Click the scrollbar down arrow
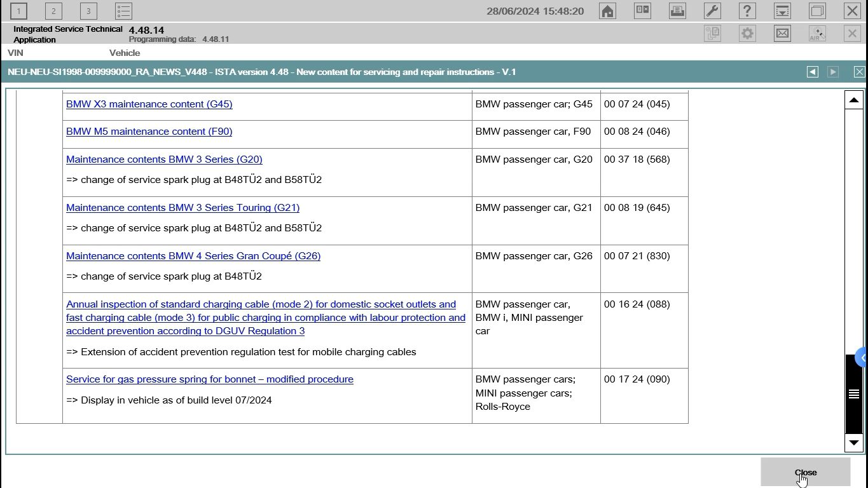This screenshot has width=868, height=488. [x=853, y=443]
